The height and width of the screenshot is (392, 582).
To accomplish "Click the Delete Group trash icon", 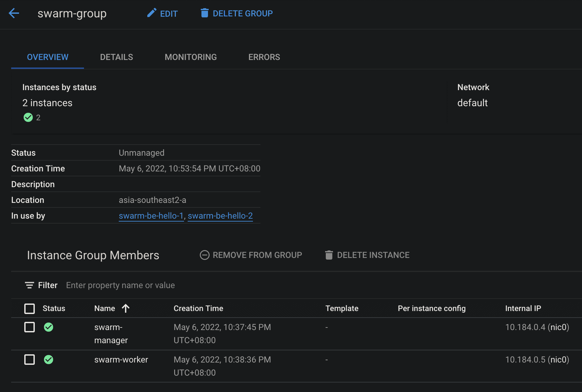I will [205, 13].
